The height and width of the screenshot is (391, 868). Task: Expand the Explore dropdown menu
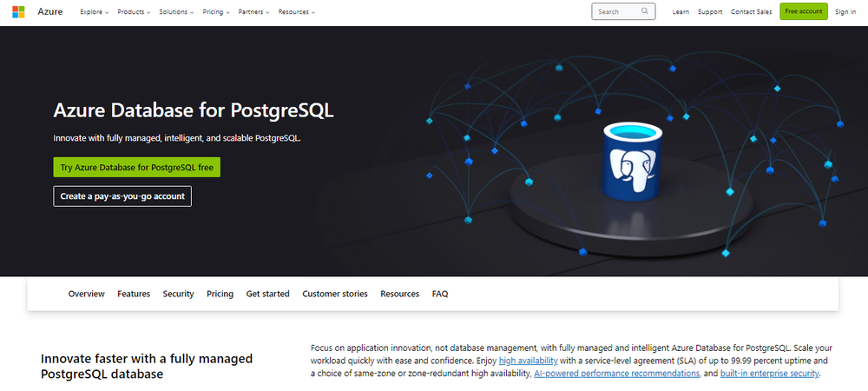94,11
